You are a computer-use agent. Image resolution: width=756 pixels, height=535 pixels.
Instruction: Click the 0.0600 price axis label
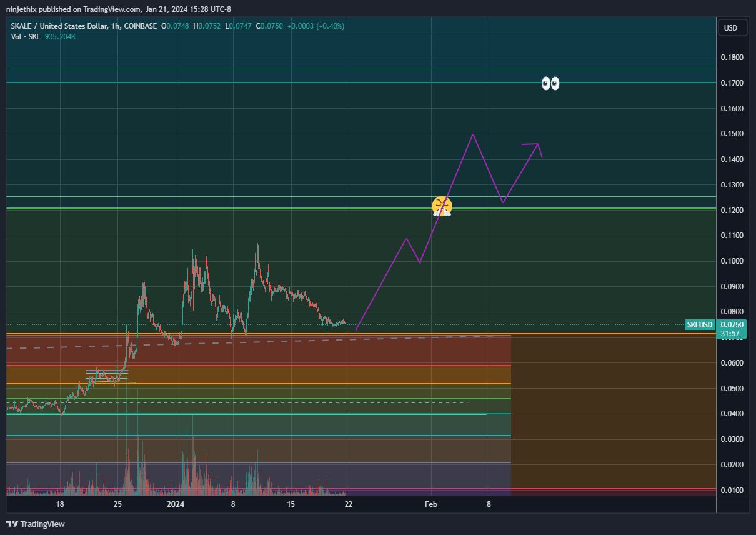732,363
